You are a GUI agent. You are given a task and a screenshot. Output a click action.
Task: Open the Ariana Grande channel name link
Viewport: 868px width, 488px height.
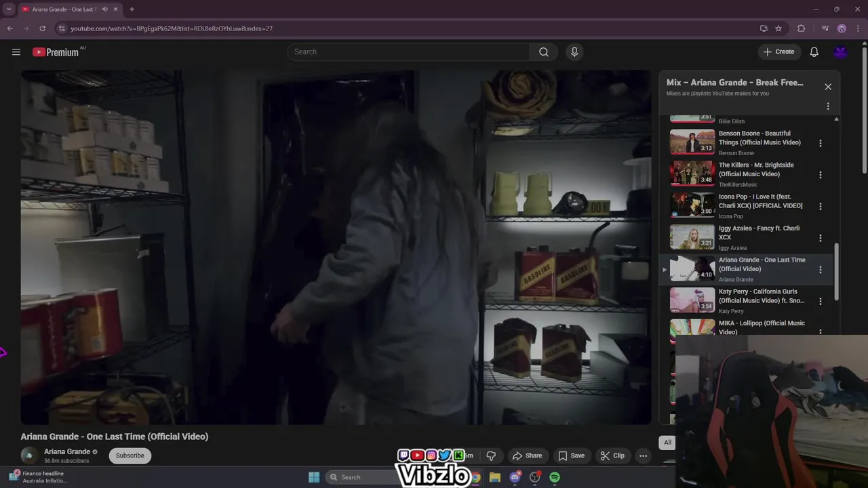point(67,451)
